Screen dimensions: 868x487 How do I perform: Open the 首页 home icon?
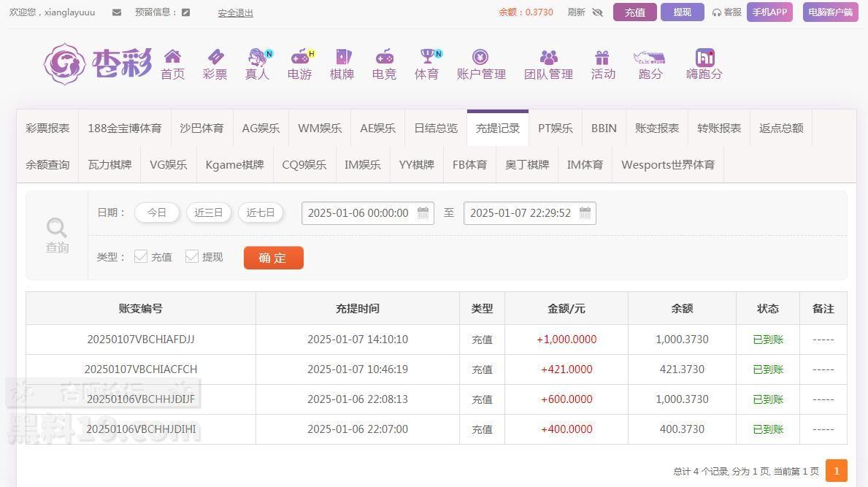click(x=173, y=56)
